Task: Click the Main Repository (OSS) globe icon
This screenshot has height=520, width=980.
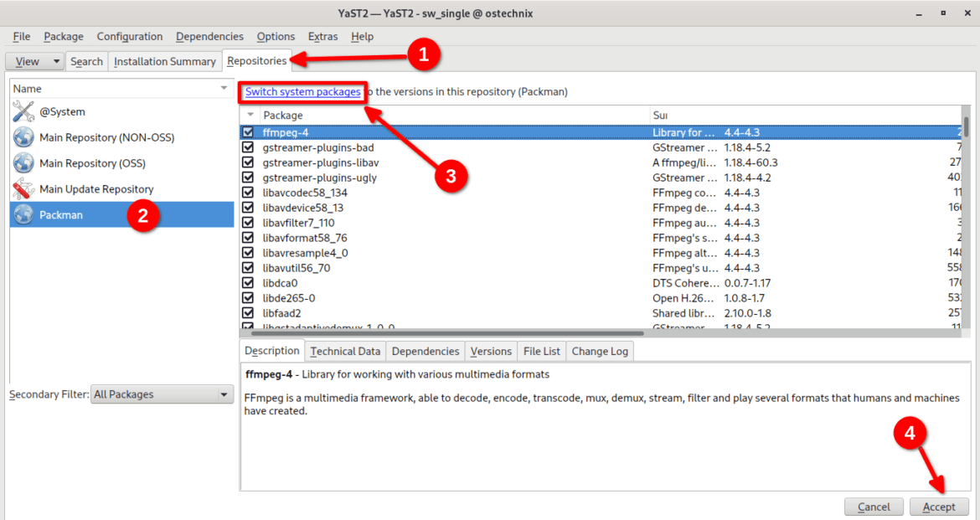Action: [x=23, y=164]
